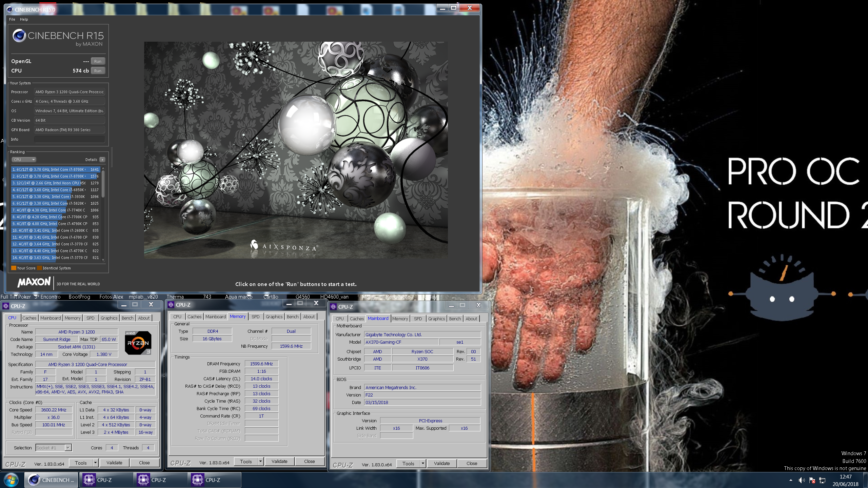
Task: Click the AX370-Gaming-CF model field
Action: point(401,342)
